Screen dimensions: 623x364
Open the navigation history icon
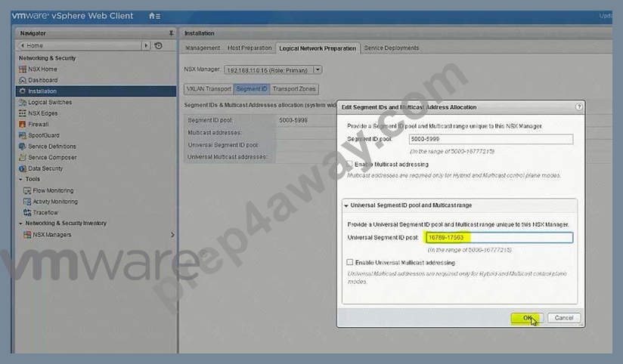[x=158, y=45]
